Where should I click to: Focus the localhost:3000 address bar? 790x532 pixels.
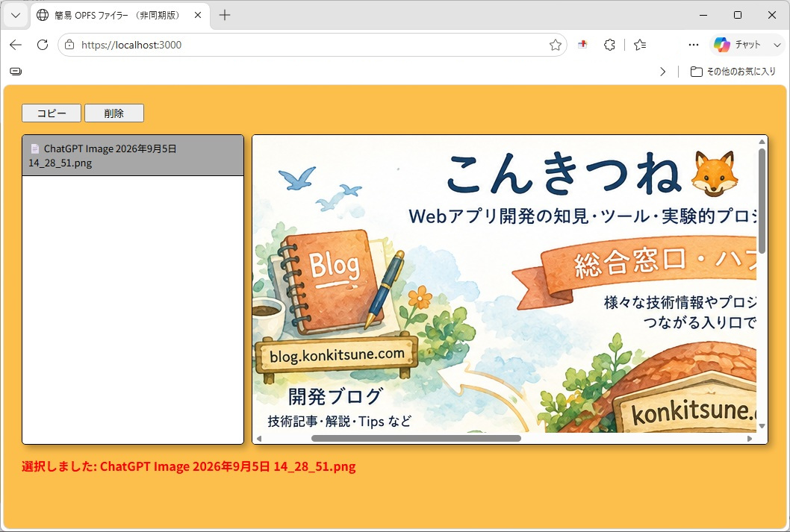tap(312, 45)
